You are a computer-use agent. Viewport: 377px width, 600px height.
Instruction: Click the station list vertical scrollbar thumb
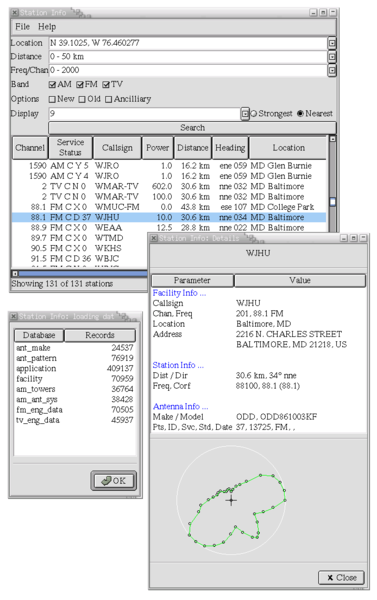(x=333, y=202)
